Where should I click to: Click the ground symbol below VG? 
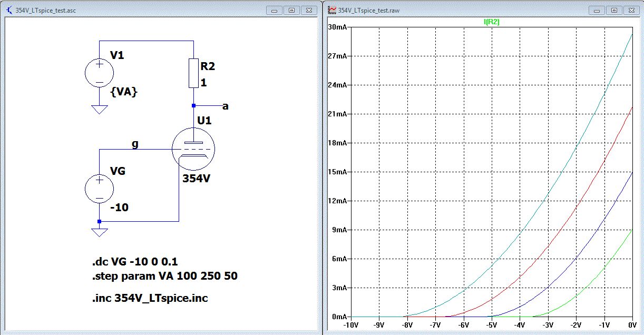point(99,232)
